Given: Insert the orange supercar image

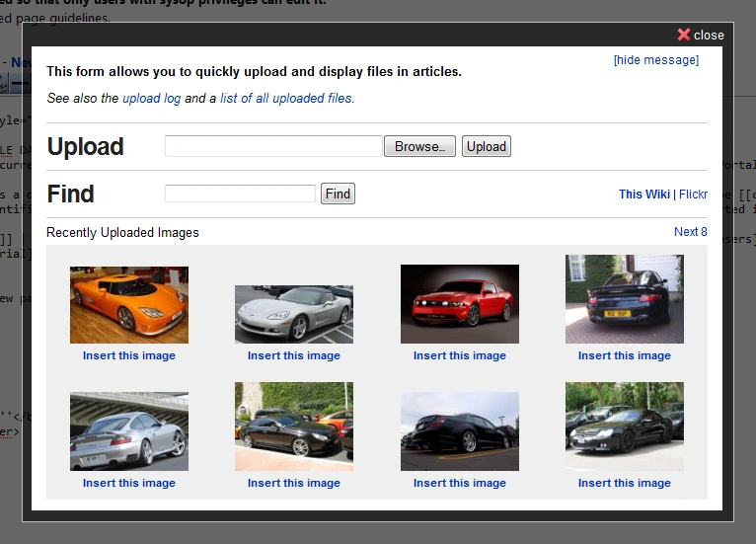Looking at the screenshot, I should 129,355.
